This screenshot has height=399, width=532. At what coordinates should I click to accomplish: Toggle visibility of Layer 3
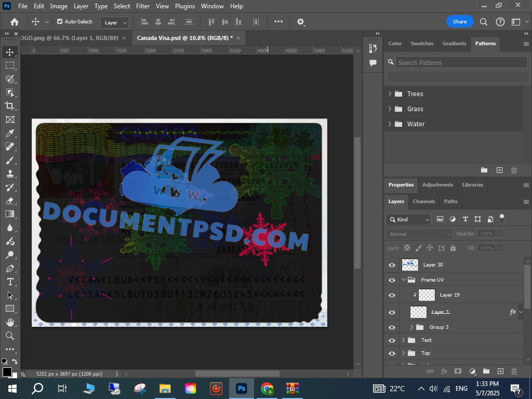click(x=392, y=312)
